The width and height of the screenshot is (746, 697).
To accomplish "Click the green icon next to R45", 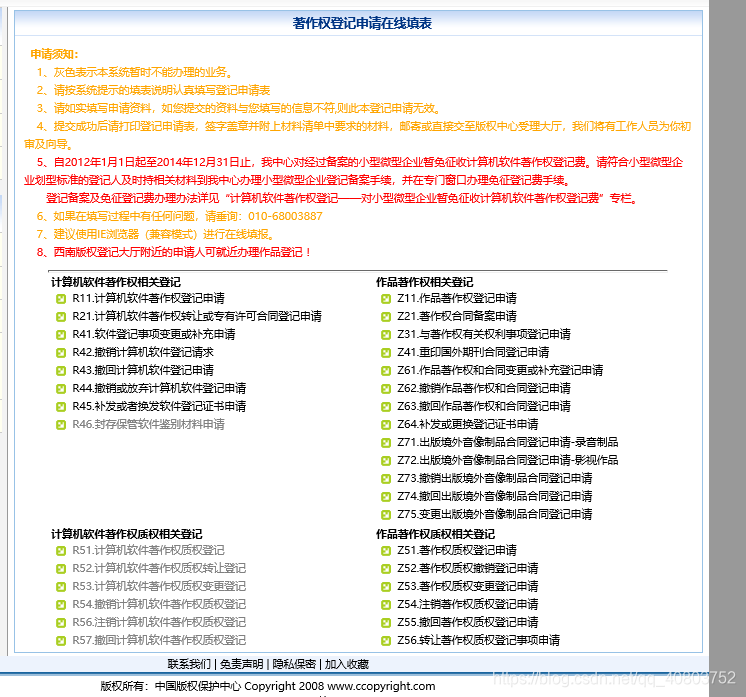I will tap(61, 407).
